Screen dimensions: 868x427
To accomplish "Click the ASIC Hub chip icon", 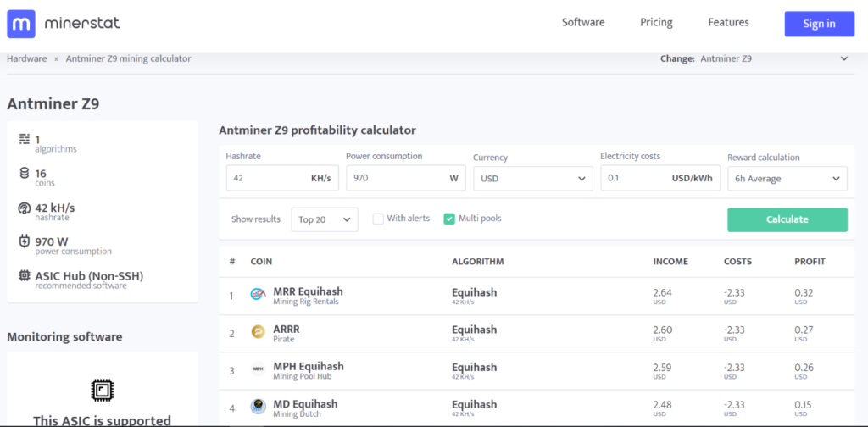I will (24, 275).
